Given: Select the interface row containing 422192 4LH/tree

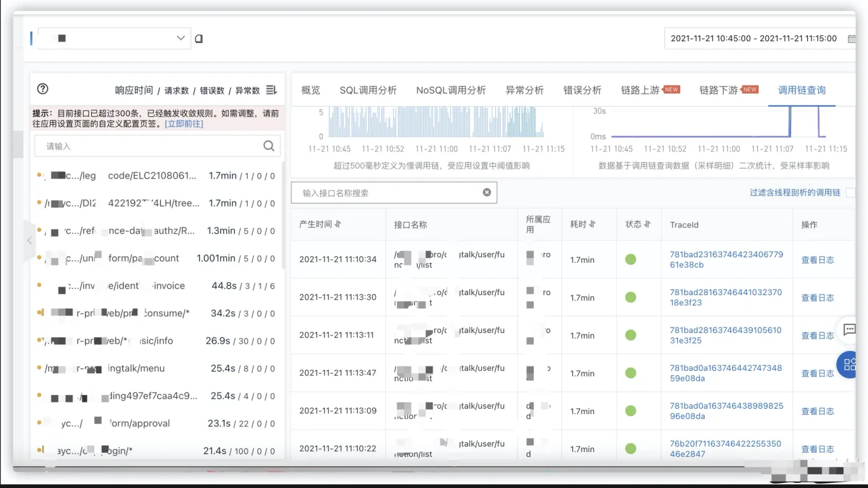Looking at the screenshot, I should pos(157,203).
